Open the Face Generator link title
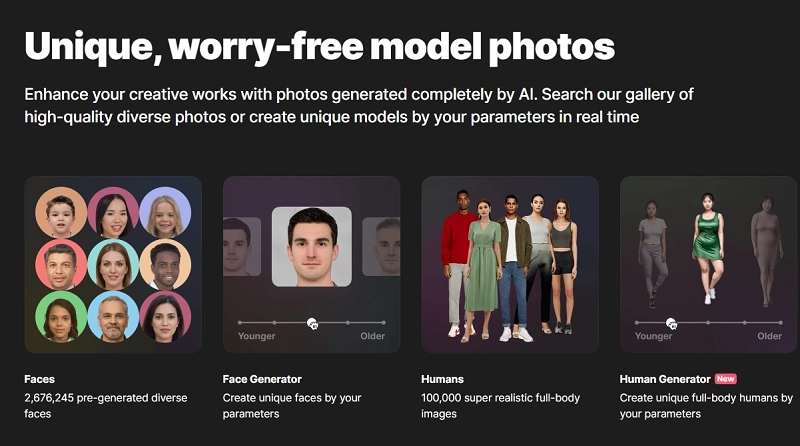Viewport: 800px width, 446px height. pyautogui.click(x=262, y=379)
